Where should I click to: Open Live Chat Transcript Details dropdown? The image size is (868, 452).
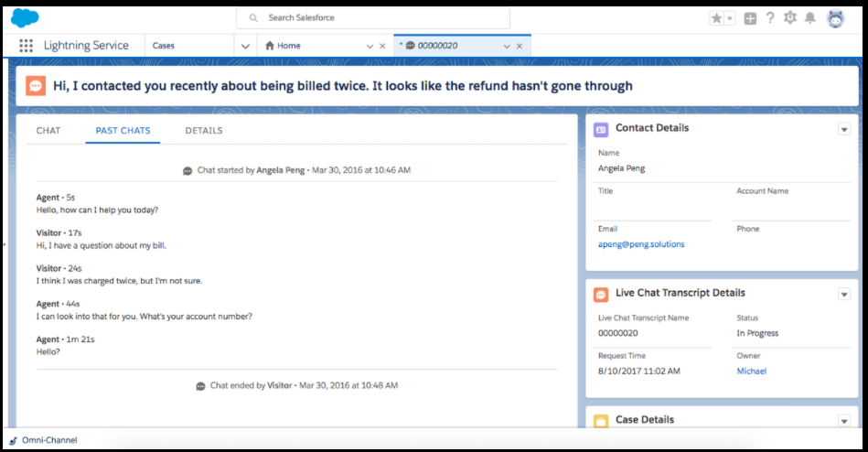point(843,294)
